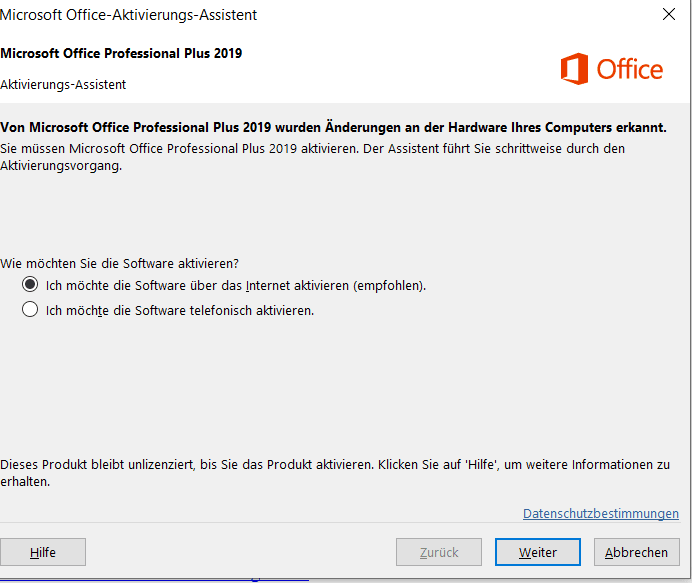Click the 'Microsoft Office-Aktivierungs-Assistent' title bar
Viewport: 692px width, 583px height.
[130, 14]
